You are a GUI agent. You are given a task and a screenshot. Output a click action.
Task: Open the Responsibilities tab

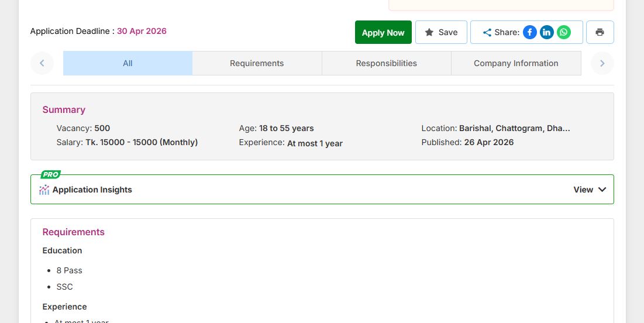pyautogui.click(x=386, y=63)
